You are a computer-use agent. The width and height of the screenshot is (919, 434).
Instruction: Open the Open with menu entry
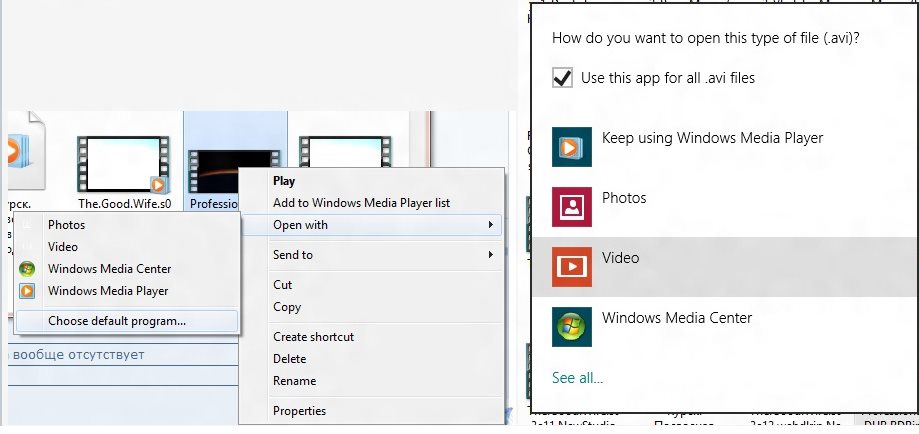click(x=372, y=225)
